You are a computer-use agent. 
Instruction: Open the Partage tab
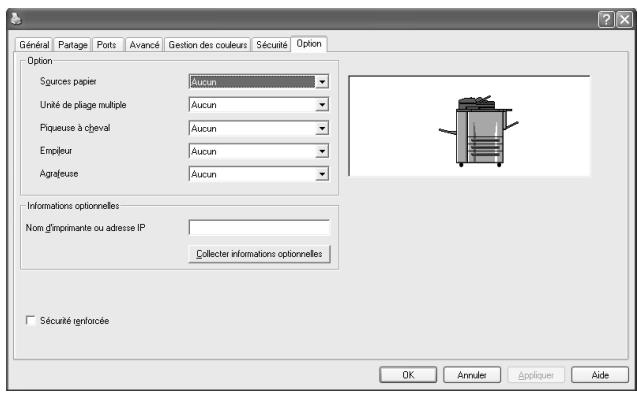click(x=73, y=45)
